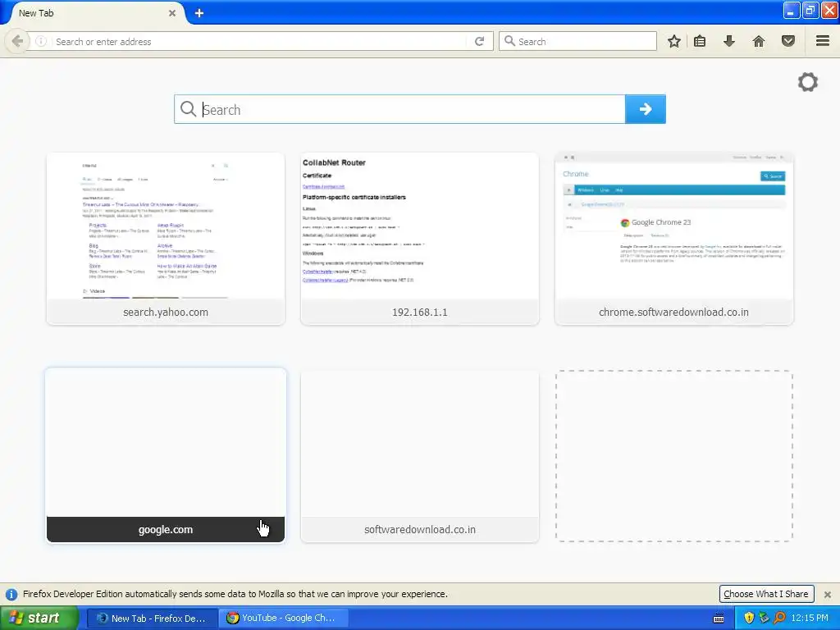The image size is (840, 630).
Task: Switch to New Tab Firefox taskbar item
Action: [152, 619]
